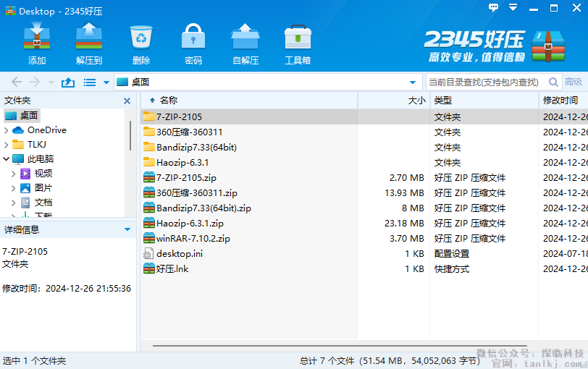588x369 pixels.
Task: Click the 13.93 MB size cell
Action: (404, 193)
